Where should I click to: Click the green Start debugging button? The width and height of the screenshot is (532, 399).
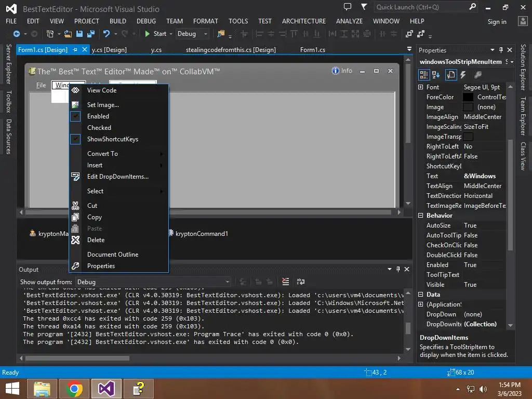click(156, 34)
